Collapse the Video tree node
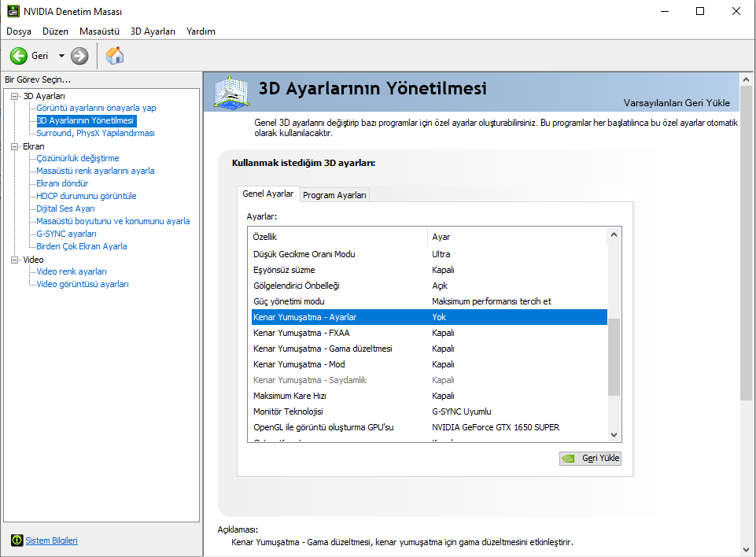 (15, 260)
